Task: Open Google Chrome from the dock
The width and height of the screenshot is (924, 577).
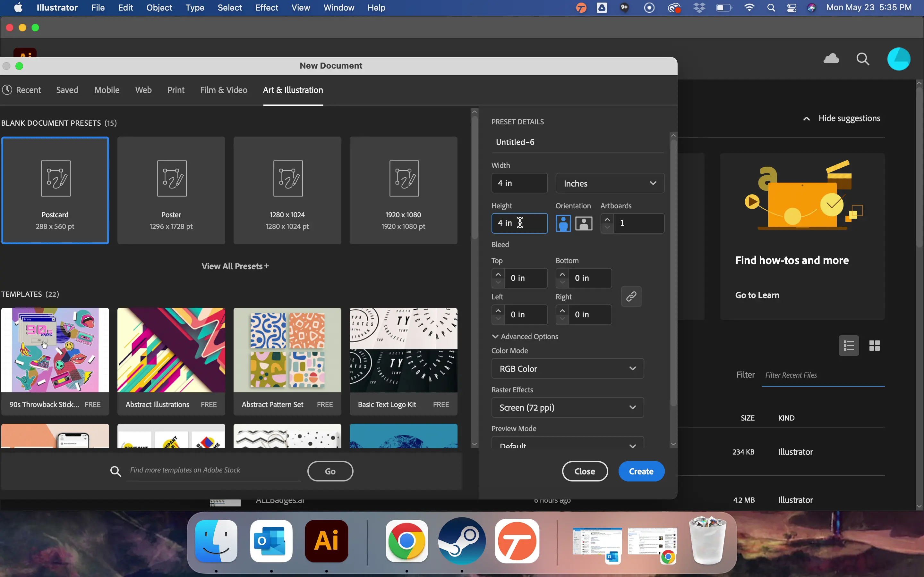Action: (406, 541)
